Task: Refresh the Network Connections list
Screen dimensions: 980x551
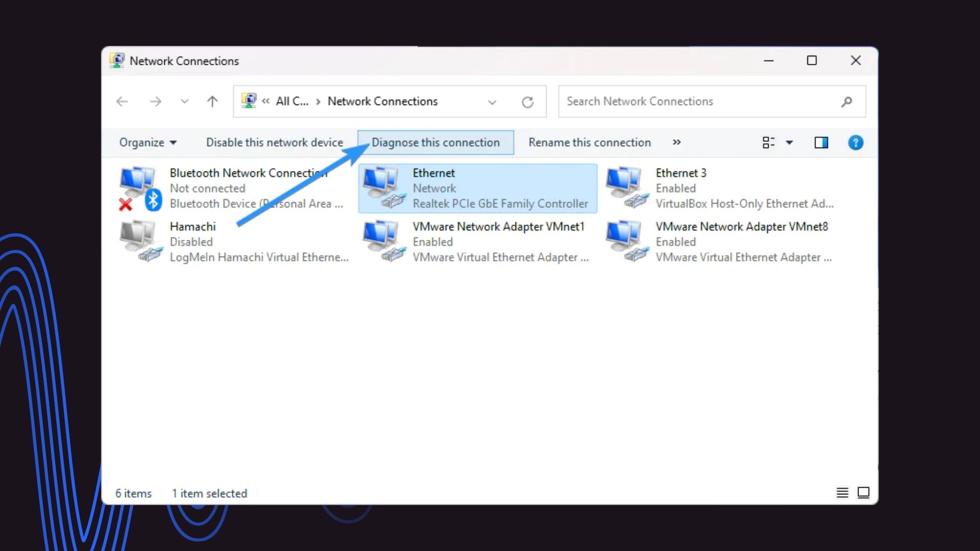Action: click(x=528, y=102)
